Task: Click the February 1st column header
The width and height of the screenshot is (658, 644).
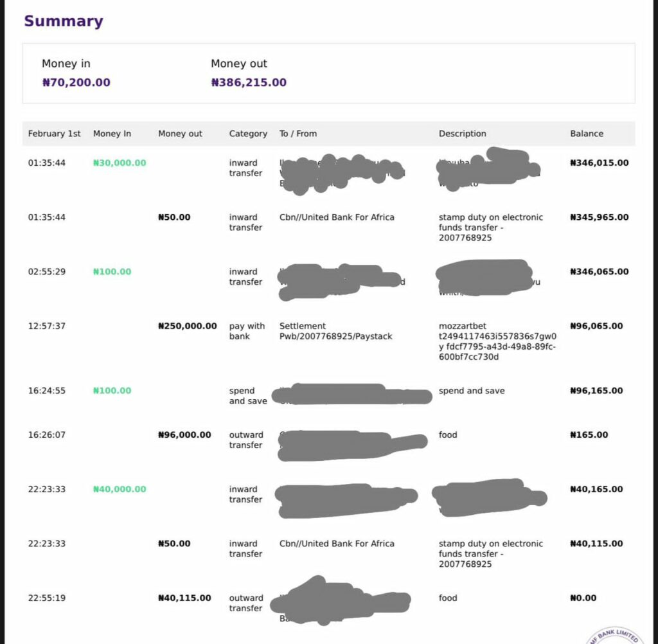Action: [x=54, y=134]
